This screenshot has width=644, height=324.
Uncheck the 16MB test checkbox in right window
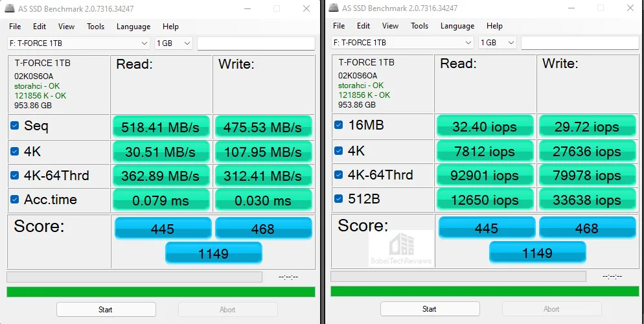[x=338, y=125]
